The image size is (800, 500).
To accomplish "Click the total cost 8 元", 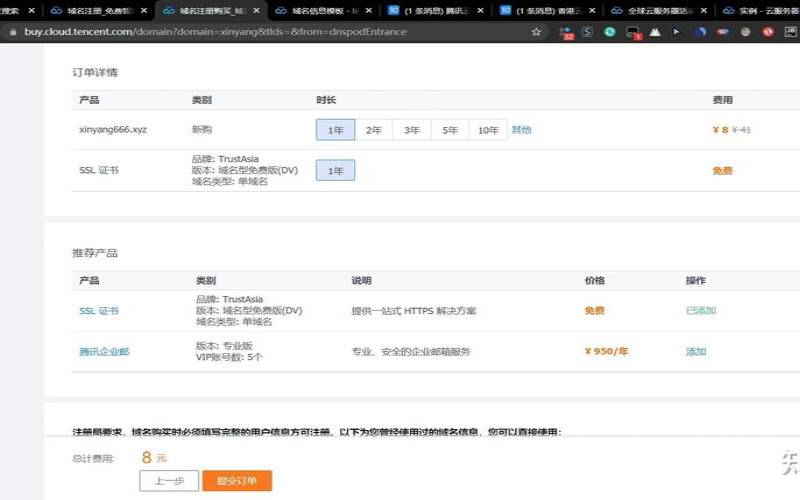I will tap(154, 457).
